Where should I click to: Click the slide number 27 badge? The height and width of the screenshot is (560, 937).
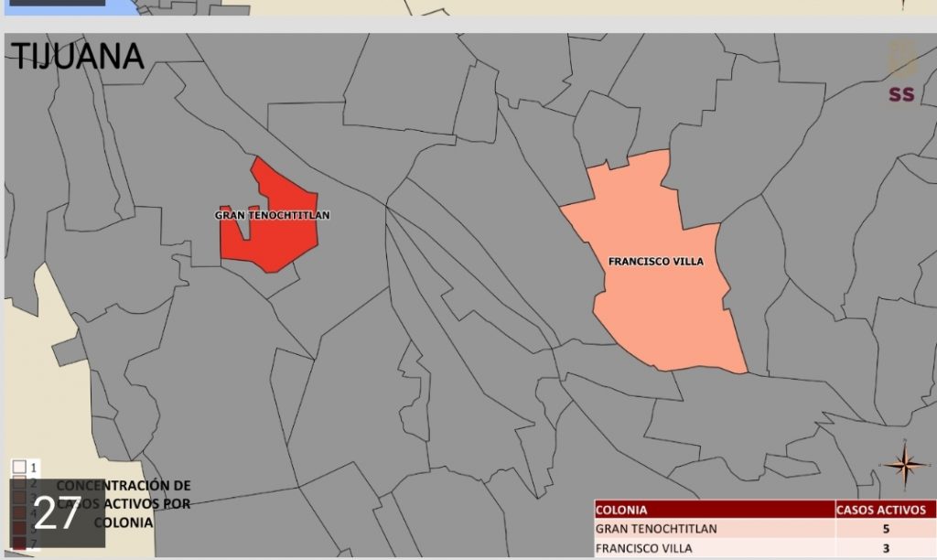tap(58, 512)
